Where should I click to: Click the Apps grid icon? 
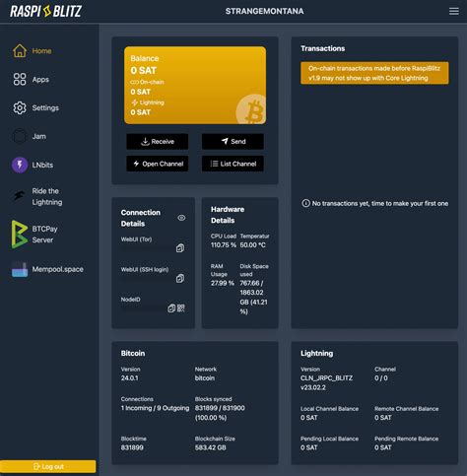click(x=20, y=79)
